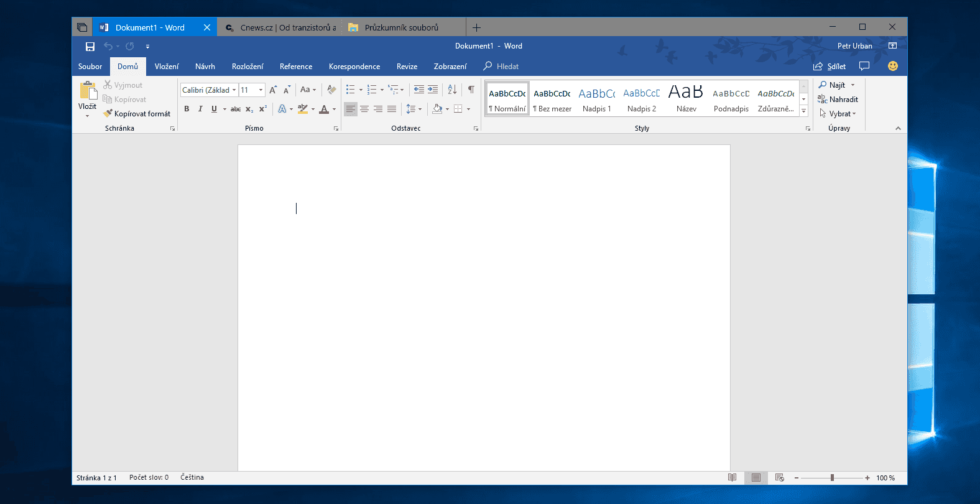This screenshot has width=980, height=504.
Task: Open the Paragraph dialog launcher
Action: pos(476,129)
